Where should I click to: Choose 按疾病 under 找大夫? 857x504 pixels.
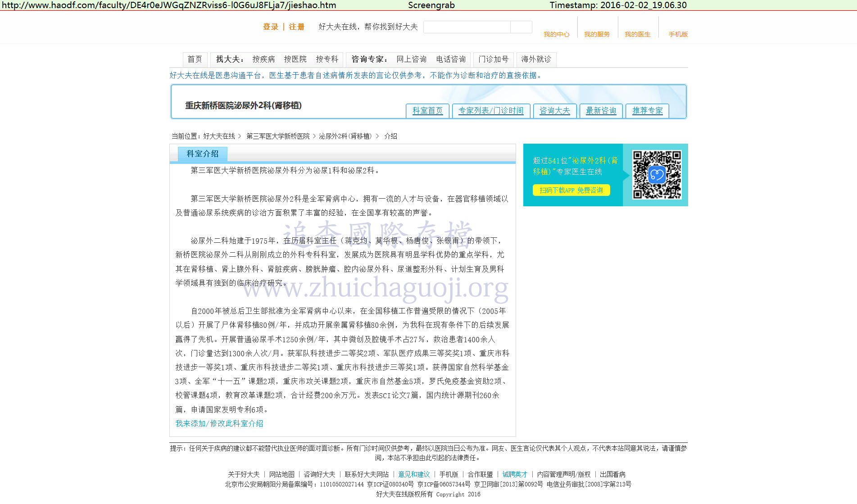tap(263, 59)
